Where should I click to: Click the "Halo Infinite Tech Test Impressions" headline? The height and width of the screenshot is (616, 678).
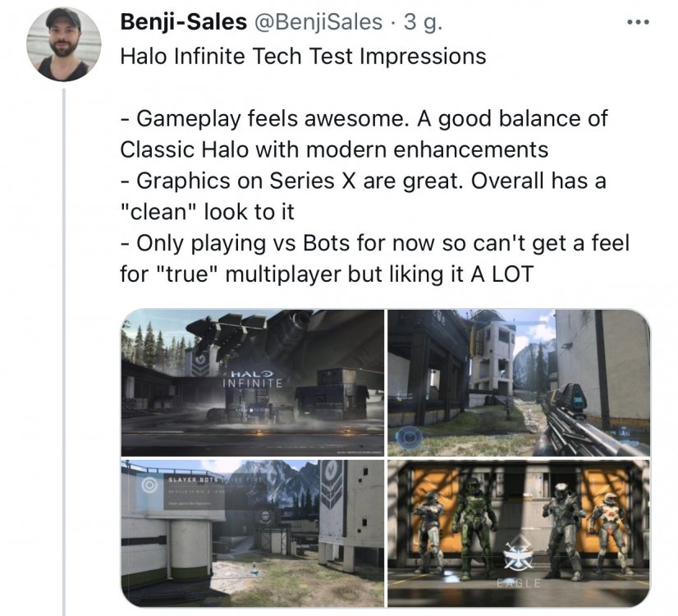pos(303,57)
